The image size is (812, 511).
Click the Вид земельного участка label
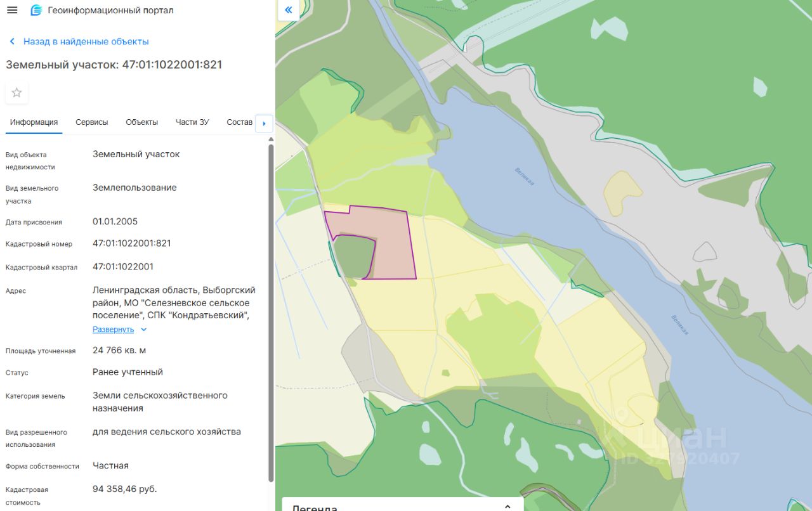point(32,195)
